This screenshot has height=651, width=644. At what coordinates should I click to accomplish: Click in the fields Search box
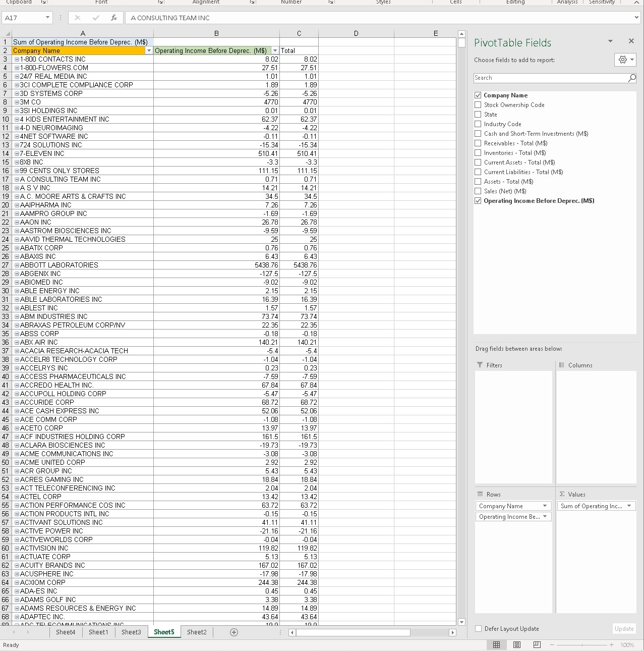(x=550, y=78)
